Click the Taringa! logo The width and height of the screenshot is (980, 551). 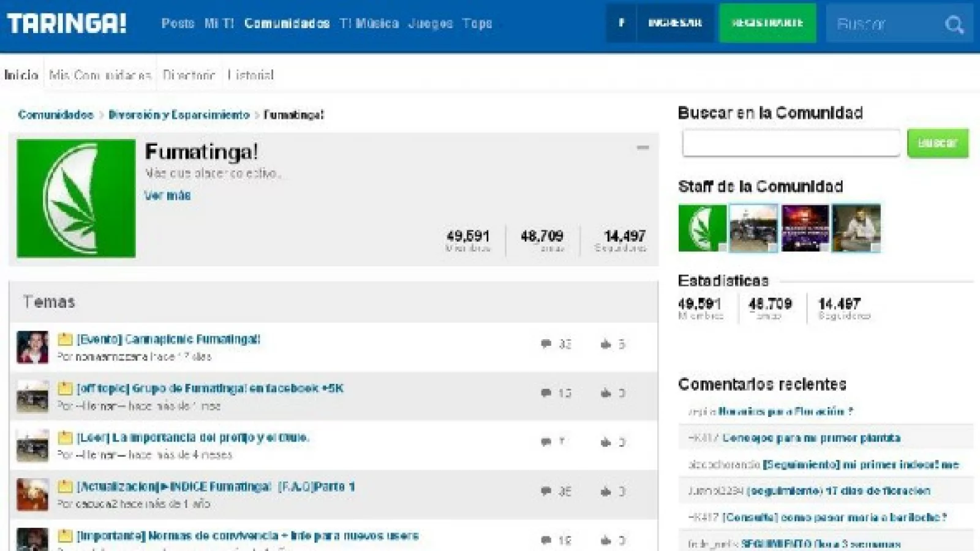click(66, 24)
